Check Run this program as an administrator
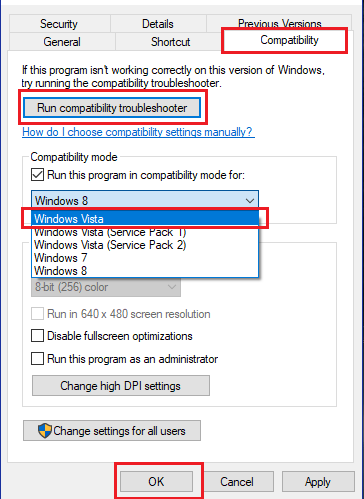 pos(37,359)
